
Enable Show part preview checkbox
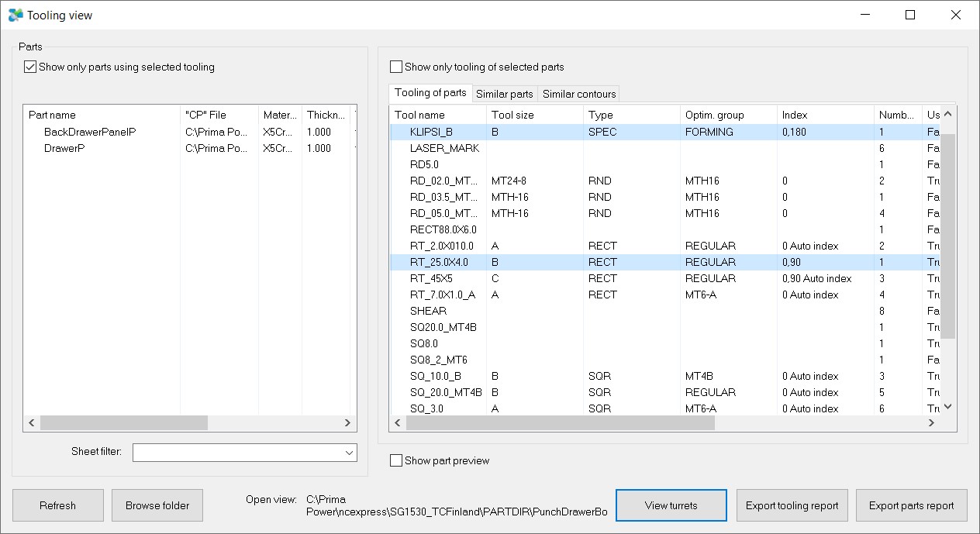click(397, 461)
